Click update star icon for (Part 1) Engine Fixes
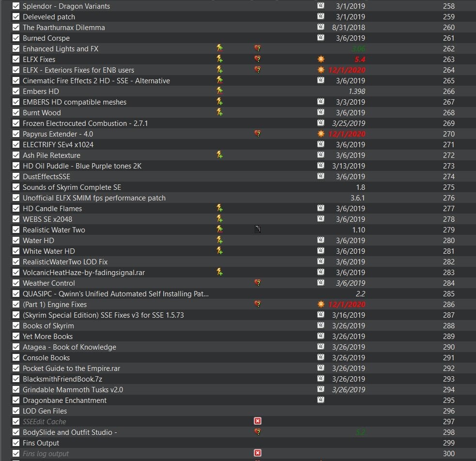Screen dimensions: 476x461 pos(321,304)
